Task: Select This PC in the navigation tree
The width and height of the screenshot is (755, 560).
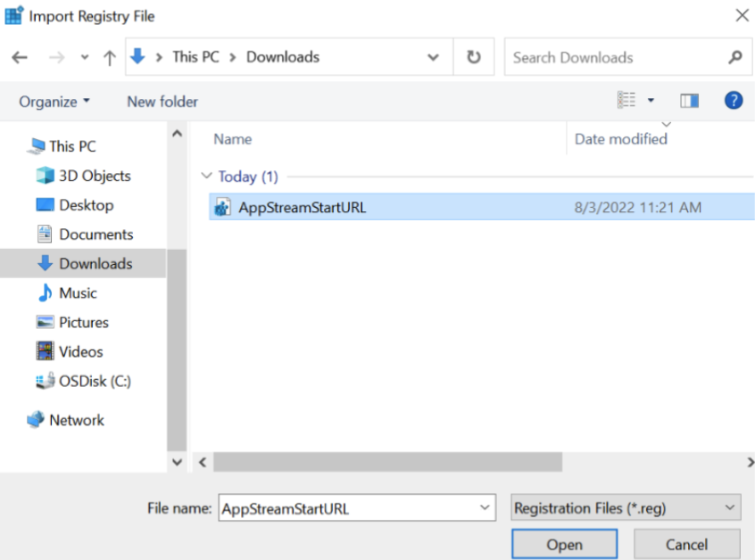Action: tap(72, 146)
